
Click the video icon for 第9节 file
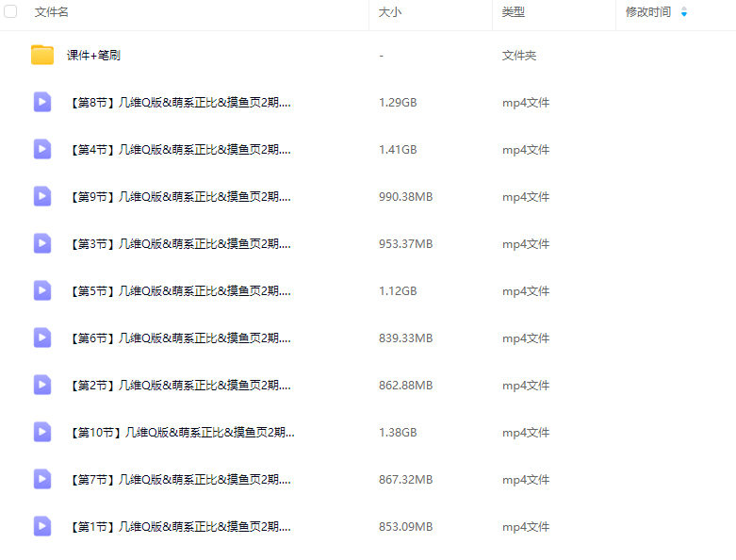pyautogui.click(x=42, y=196)
